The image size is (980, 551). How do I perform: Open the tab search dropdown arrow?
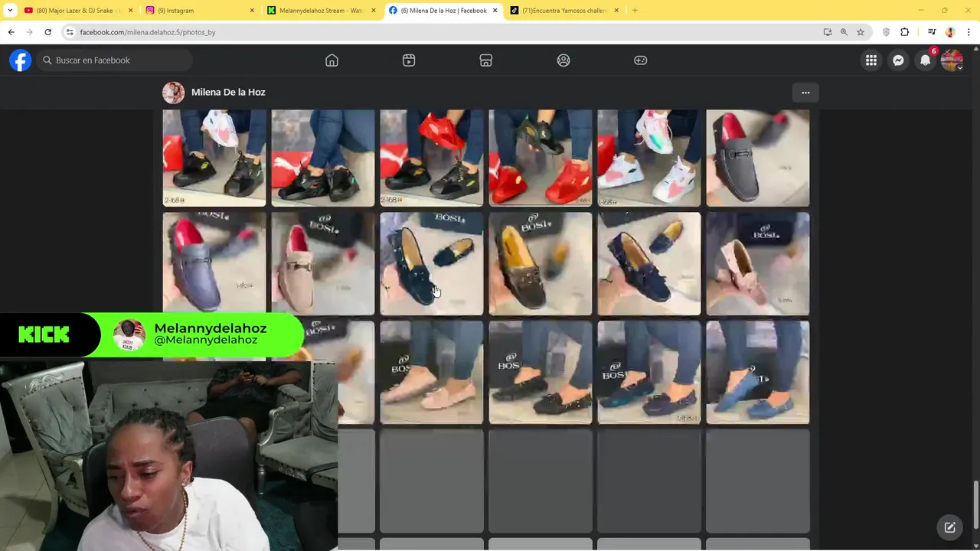(x=10, y=11)
